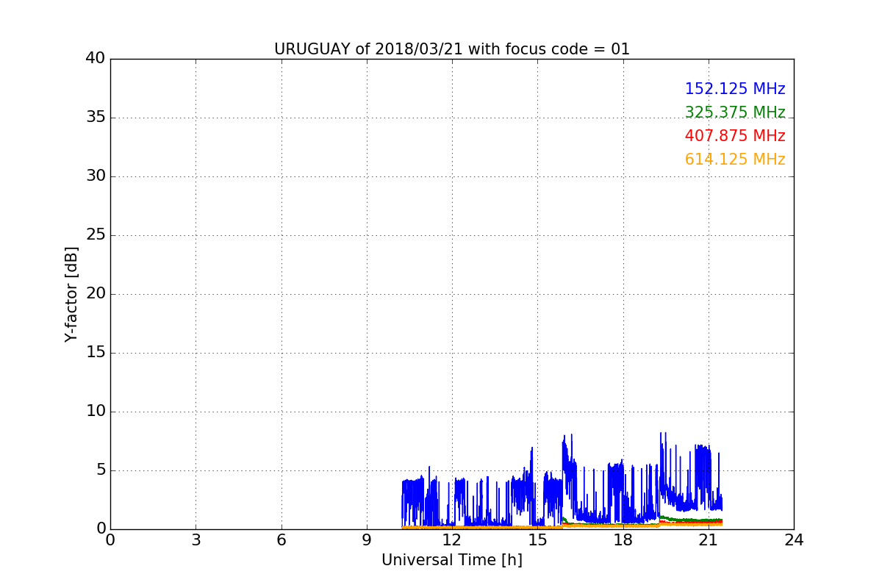Viewport: 882px width, 588px height.
Task: Click y-axis tick label 40
Action: coord(96,59)
